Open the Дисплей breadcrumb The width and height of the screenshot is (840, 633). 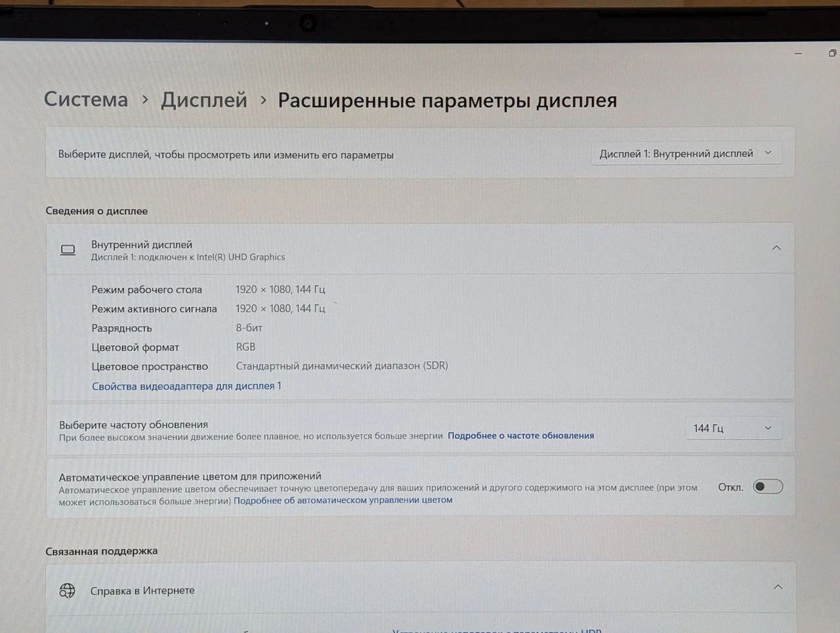(204, 100)
